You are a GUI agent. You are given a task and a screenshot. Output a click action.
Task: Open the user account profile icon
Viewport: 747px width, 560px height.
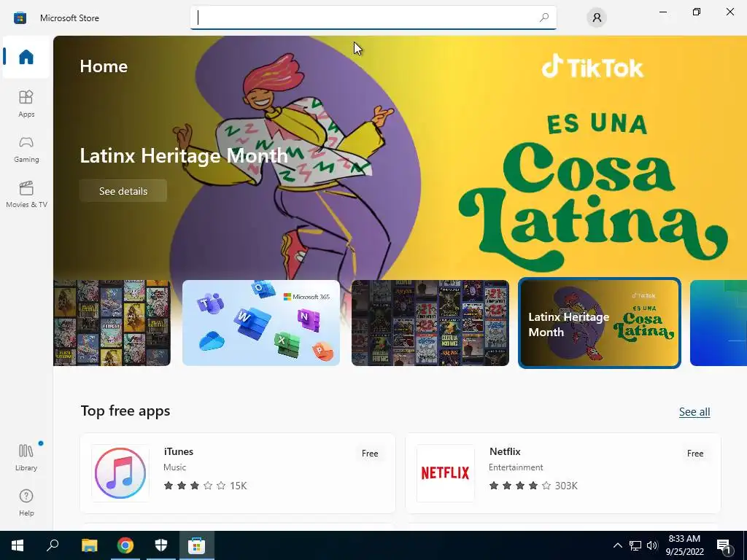597,17
